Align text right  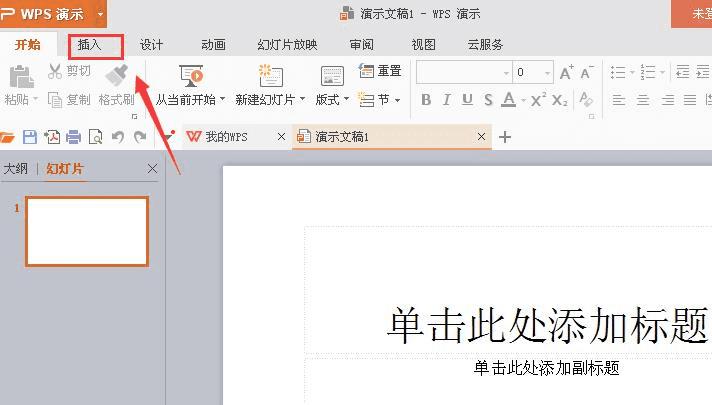point(667,100)
